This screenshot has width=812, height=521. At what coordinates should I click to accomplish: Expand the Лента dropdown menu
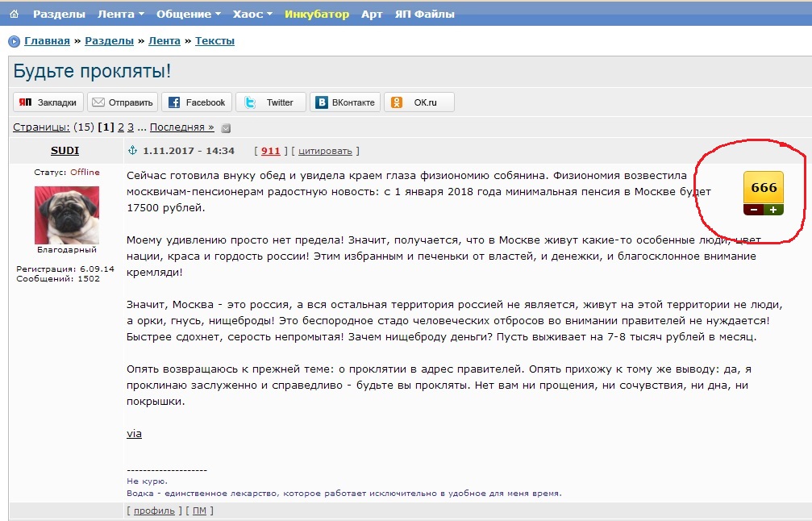click(121, 14)
